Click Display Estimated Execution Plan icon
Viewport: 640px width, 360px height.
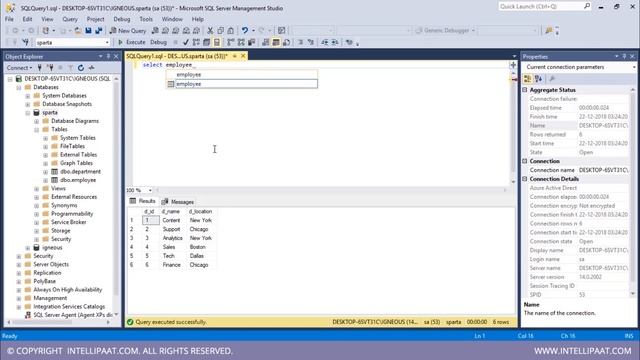click(x=196, y=42)
